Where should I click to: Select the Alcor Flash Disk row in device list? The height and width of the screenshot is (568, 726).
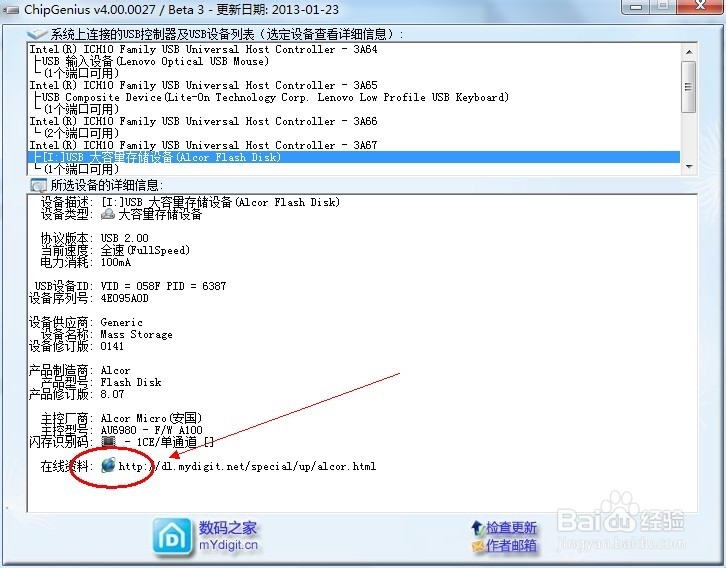point(354,157)
